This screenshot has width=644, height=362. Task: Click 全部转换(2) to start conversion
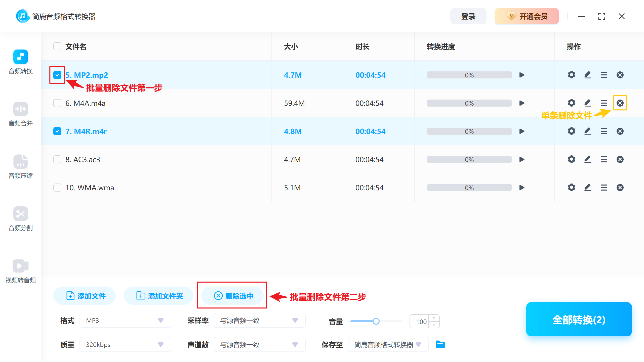pos(579,320)
